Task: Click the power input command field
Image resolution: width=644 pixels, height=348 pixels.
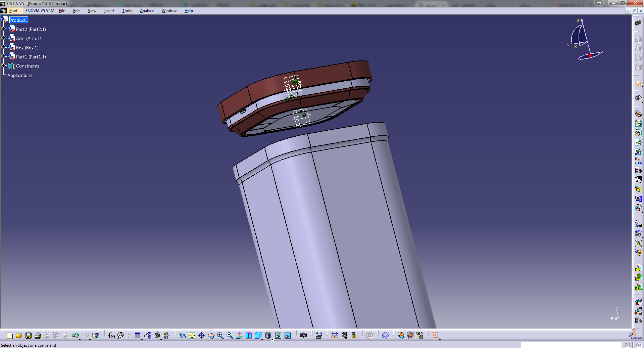Action: (x=571, y=345)
